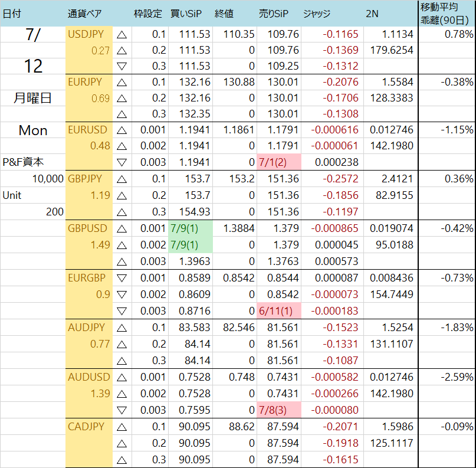The image size is (476, 468).
Task: Click the judge value -0.2572
Action: (340, 179)
